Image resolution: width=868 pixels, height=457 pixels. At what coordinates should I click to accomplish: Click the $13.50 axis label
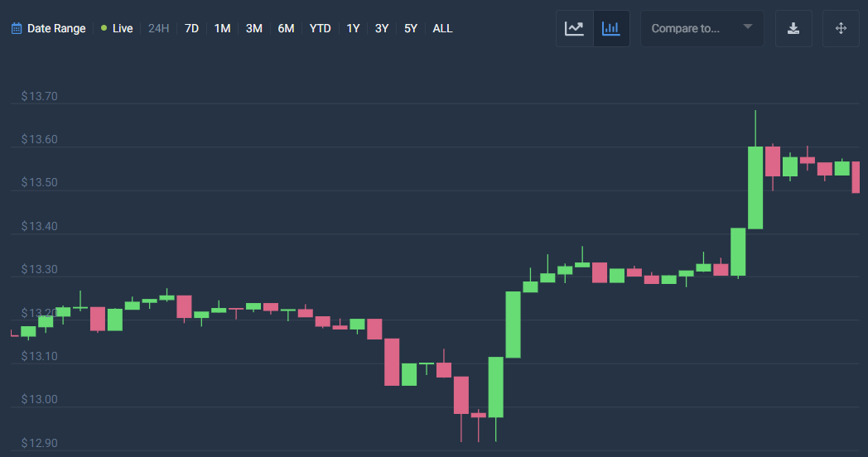coord(39,183)
